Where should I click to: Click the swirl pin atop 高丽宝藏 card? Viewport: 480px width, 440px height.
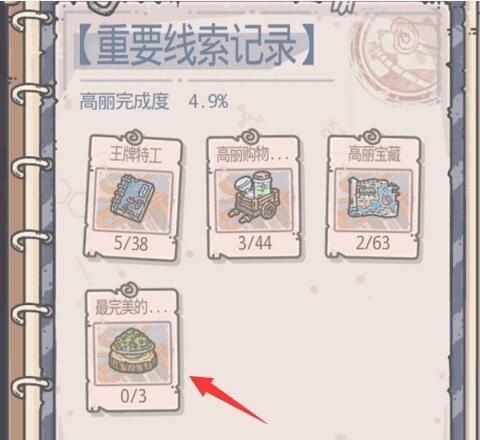click(372, 137)
